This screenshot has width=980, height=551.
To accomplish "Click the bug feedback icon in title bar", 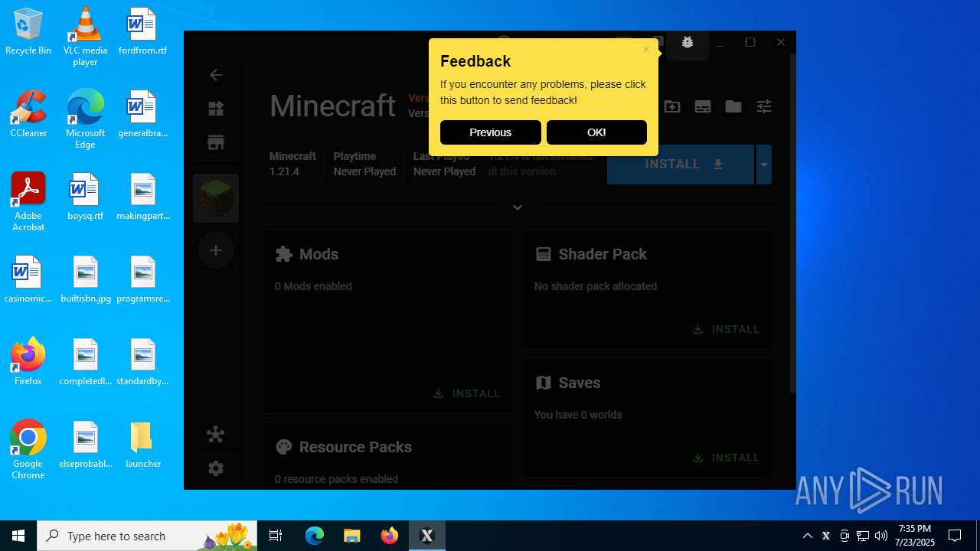I will (687, 43).
